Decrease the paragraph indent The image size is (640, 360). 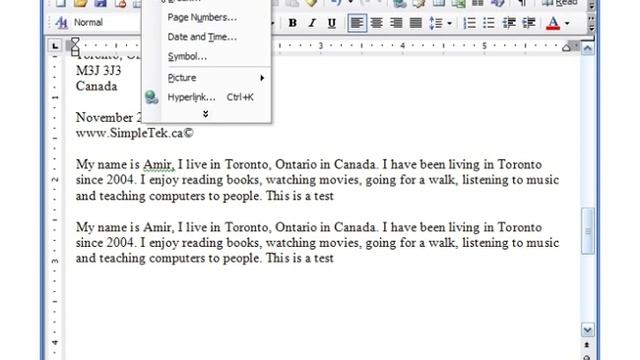coord(509,23)
